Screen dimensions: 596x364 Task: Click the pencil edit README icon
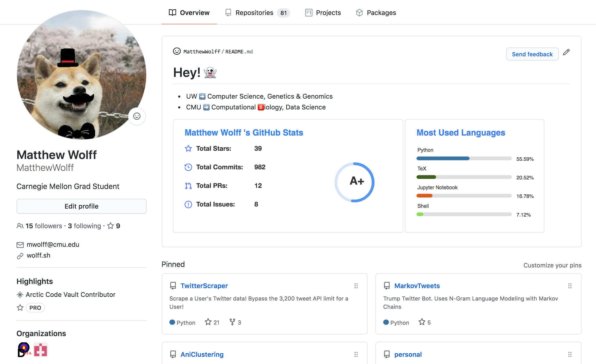point(566,52)
